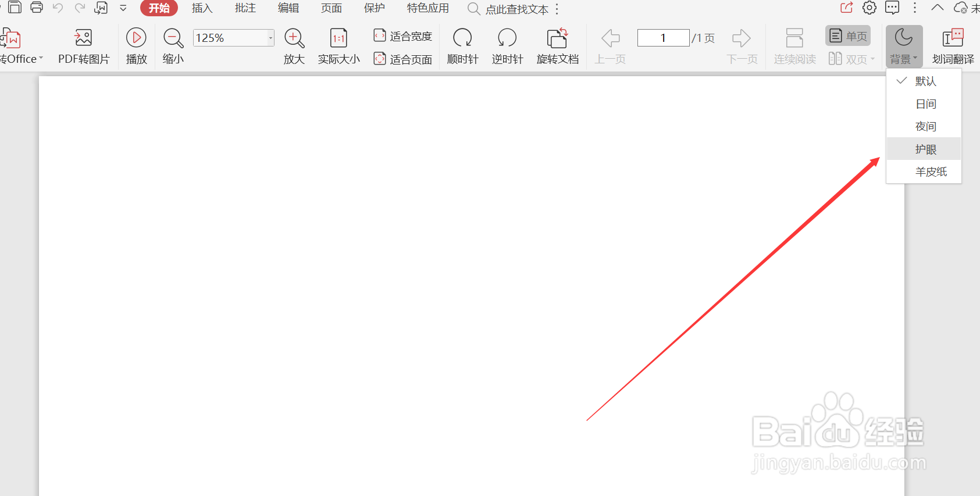Click the 125% zoom field
The height and width of the screenshot is (496, 980).
click(x=230, y=38)
